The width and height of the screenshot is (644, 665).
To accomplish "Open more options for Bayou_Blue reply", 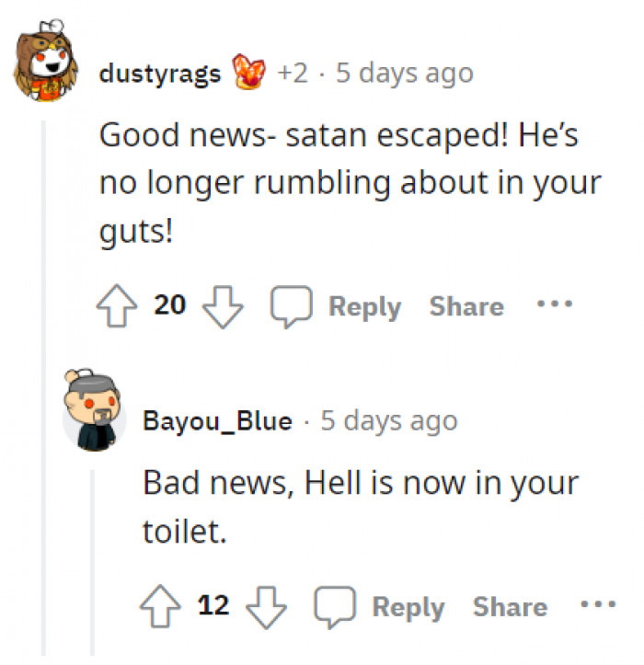I will click(598, 604).
